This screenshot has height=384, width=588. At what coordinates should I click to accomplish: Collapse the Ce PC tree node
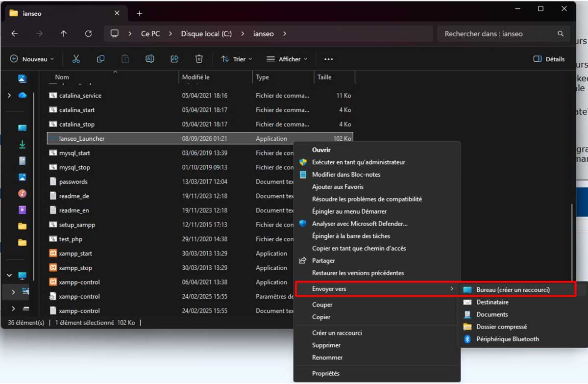tap(9, 276)
